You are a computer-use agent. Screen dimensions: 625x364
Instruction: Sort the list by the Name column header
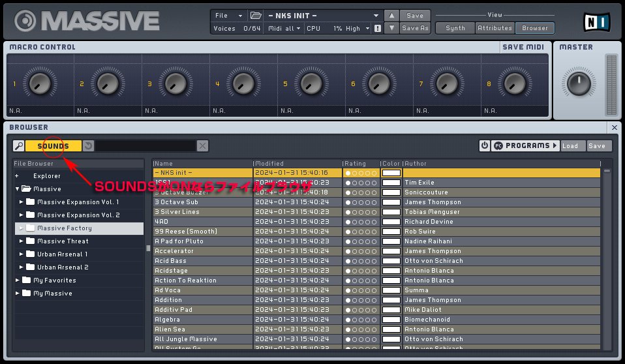click(202, 164)
